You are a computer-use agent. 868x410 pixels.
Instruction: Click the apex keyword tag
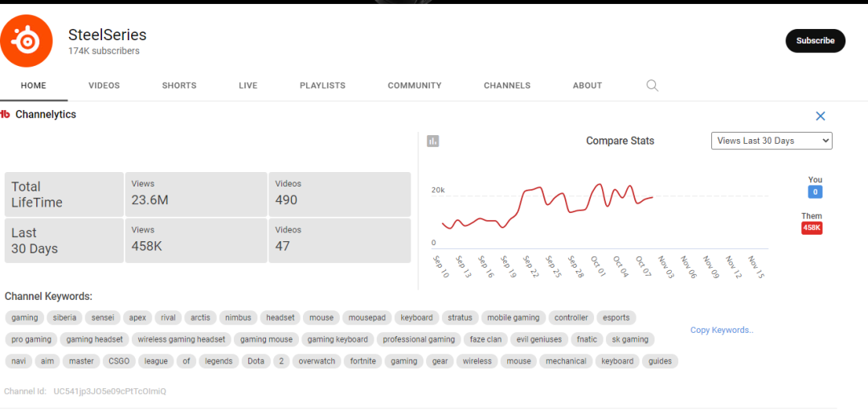click(138, 318)
